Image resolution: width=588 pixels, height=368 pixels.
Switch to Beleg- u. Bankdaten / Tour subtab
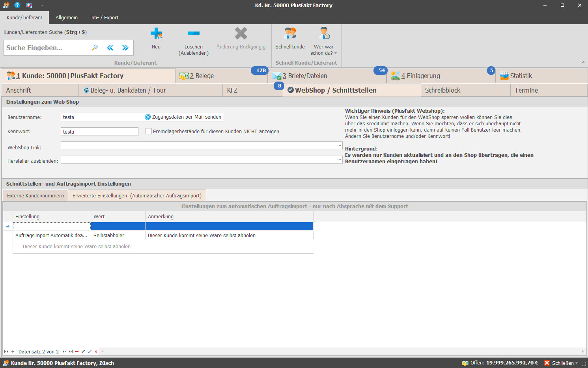coord(151,90)
